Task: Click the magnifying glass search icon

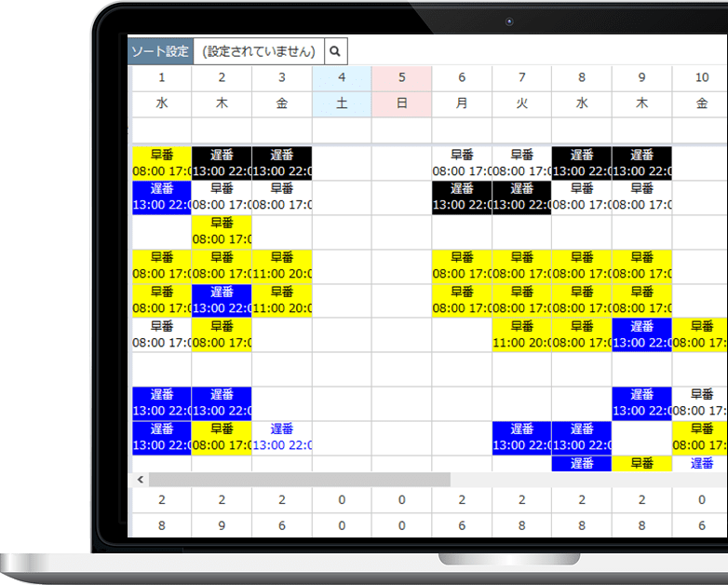Action: (x=335, y=51)
